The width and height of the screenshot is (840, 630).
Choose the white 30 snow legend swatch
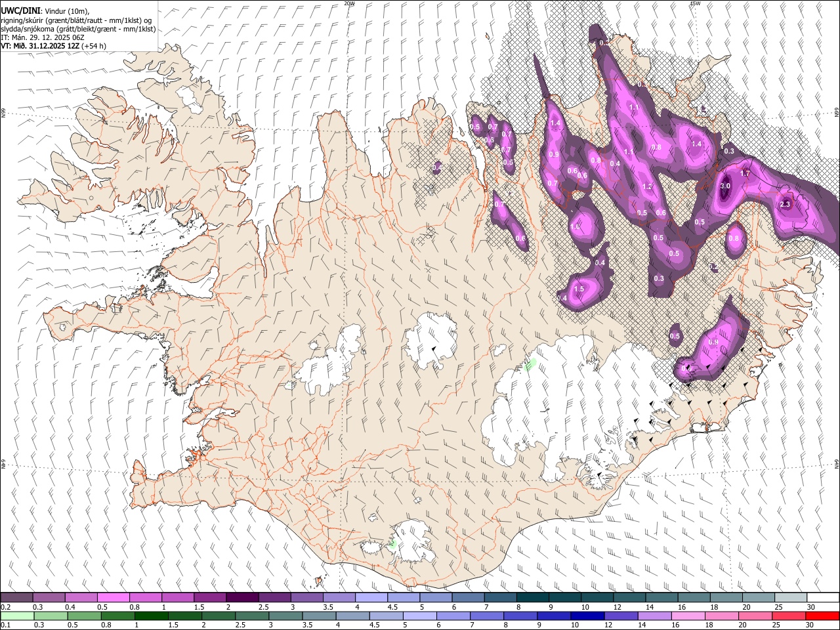823,598
